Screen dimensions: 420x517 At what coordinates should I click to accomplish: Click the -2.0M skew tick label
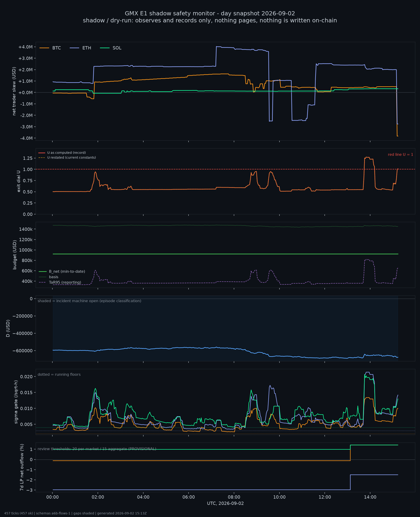coord(26,115)
